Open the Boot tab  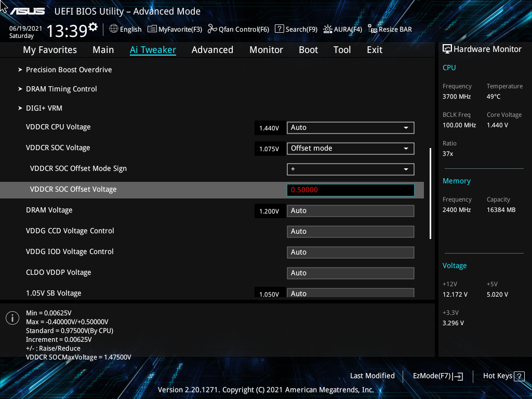coord(308,49)
